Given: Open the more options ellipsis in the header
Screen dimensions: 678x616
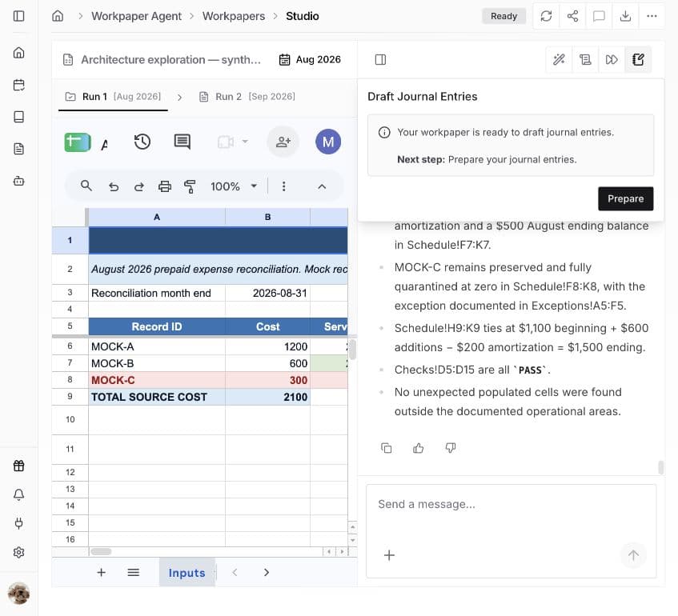Looking at the screenshot, I should click(x=652, y=16).
